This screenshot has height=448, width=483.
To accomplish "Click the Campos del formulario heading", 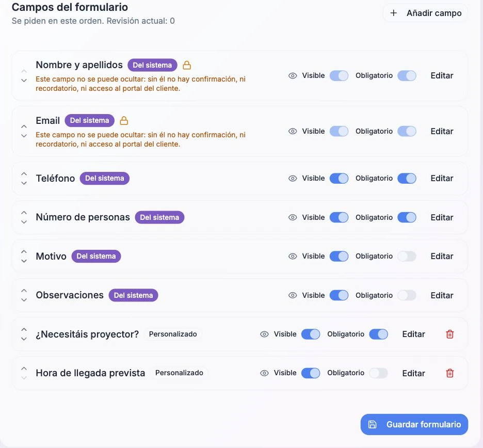I will pos(70,7).
